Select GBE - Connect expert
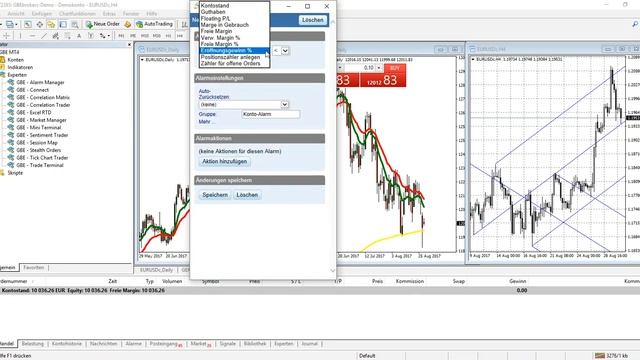Viewport: 640px width, 360px height. [32, 90]
